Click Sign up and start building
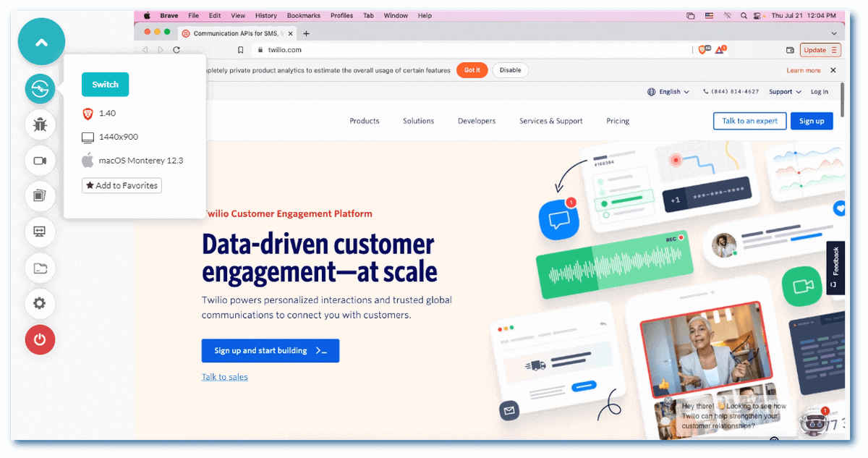 (x=270, y=350)
